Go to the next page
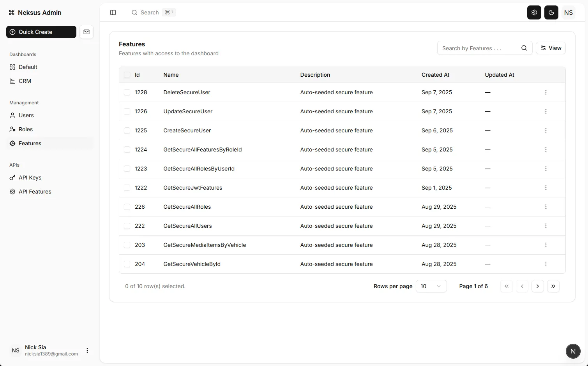 537,286
